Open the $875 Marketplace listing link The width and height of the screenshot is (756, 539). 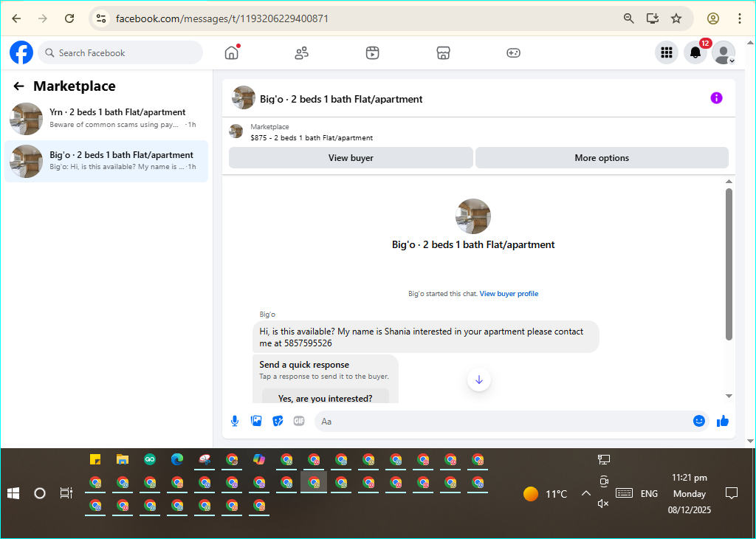[312, 138]
